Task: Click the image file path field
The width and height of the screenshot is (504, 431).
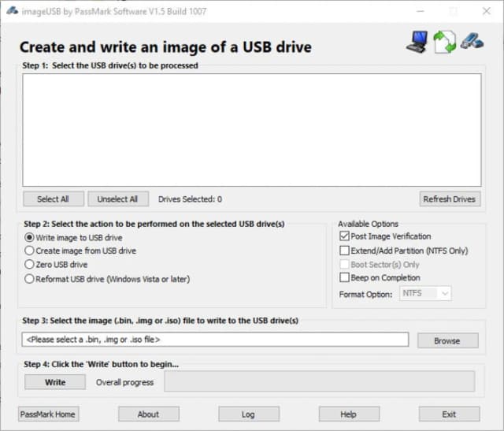Action: click(x=215, y=340)
